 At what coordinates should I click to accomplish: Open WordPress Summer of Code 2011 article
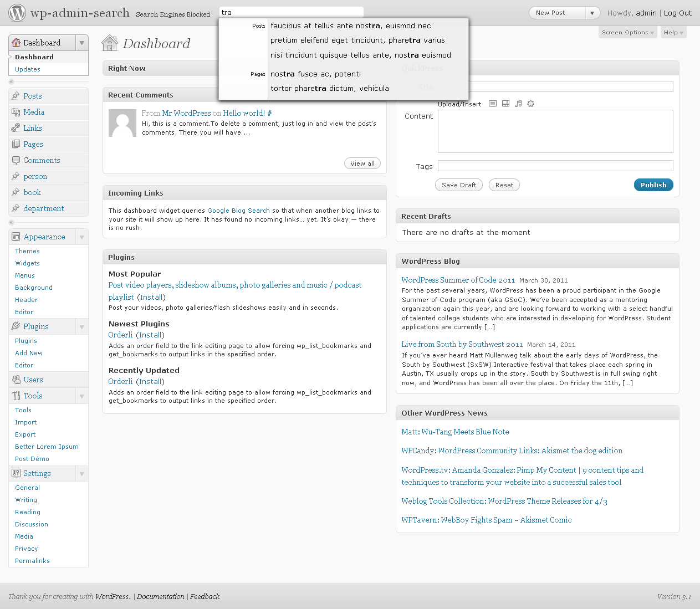click(458, 280)
